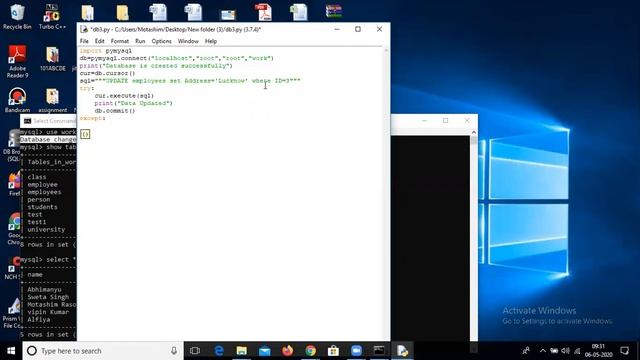
Task: Open the People icon in system tray
Action: (x=526, y=351)
